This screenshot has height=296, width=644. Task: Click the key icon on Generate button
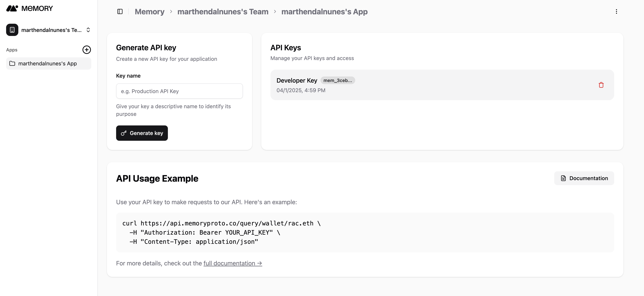(124, 133)
